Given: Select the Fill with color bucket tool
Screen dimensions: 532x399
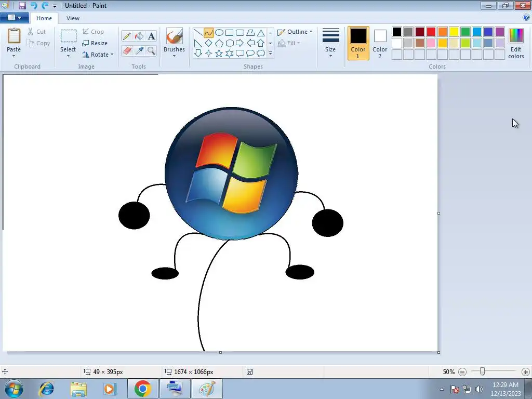Looking at the screenshot, I should (x=139, y=36).
